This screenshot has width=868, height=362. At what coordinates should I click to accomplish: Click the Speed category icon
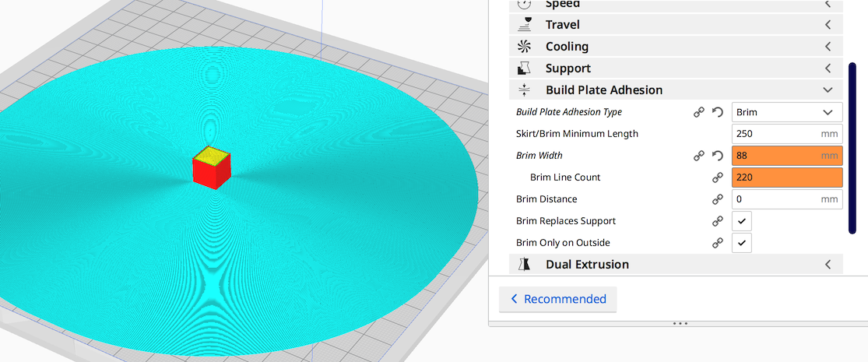524,4
